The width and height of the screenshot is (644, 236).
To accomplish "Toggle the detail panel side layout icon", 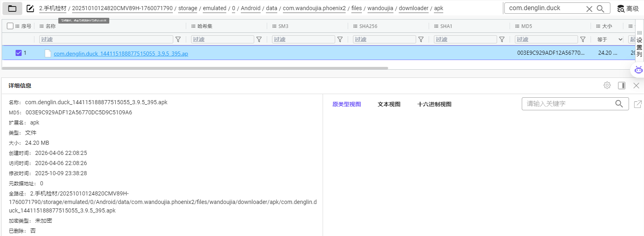I will pos(622,85).
